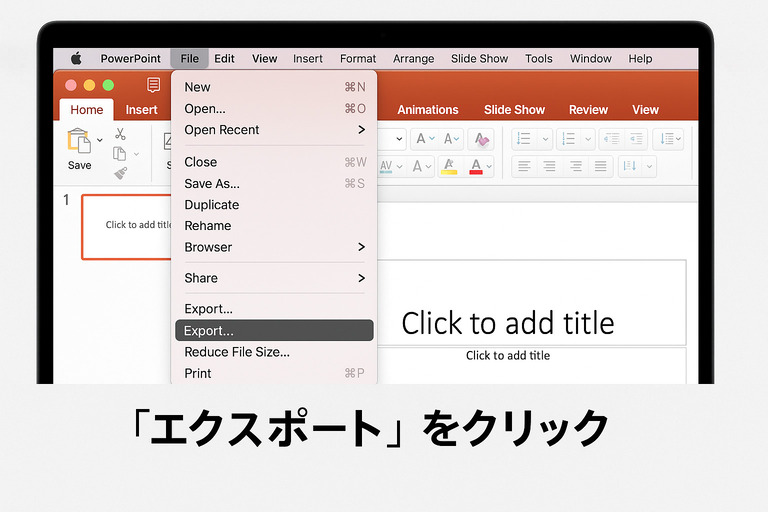Expand the Share submenu
Image resolution: width=768 pixels, height=512 pixels.
[361, 278]
